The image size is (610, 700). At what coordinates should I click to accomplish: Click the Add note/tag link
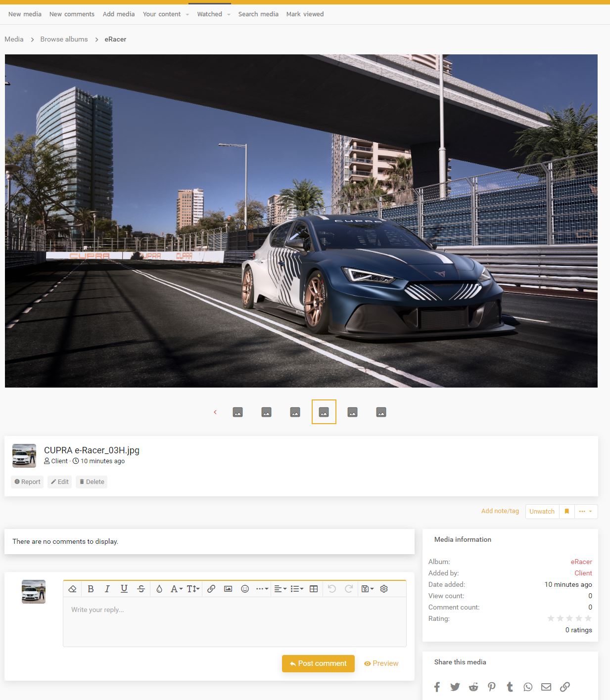click(x=500, y=511)
